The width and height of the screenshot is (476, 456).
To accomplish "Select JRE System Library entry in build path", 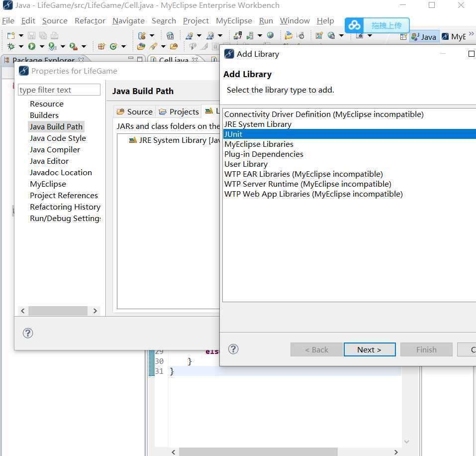I will pos(174,140).
